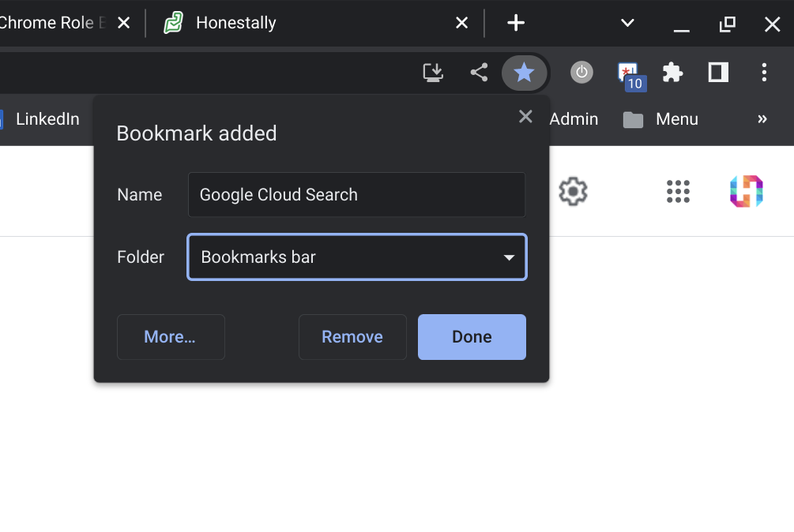Open the tab search chevron

(627, 23)
